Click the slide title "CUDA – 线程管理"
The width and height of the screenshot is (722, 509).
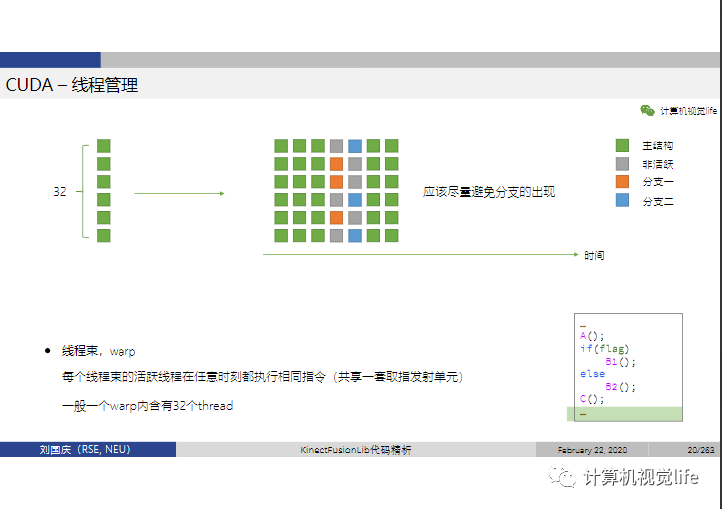click(72, 85)
